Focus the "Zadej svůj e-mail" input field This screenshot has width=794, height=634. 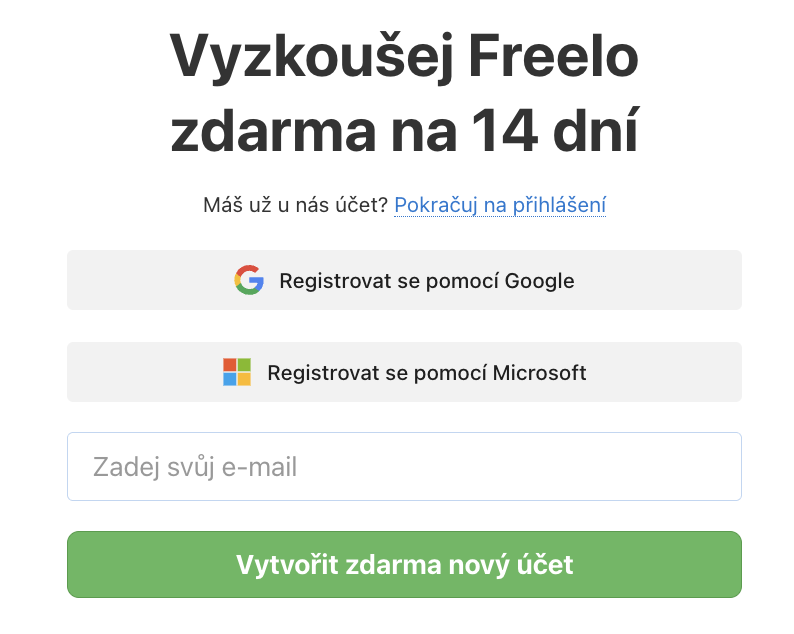pyautogui.click(x=404, y=466)
